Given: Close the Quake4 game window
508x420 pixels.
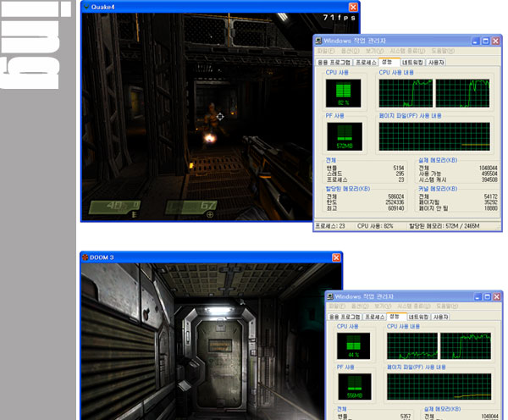Looking at the screenshot, I should click(x=353, y=7).
